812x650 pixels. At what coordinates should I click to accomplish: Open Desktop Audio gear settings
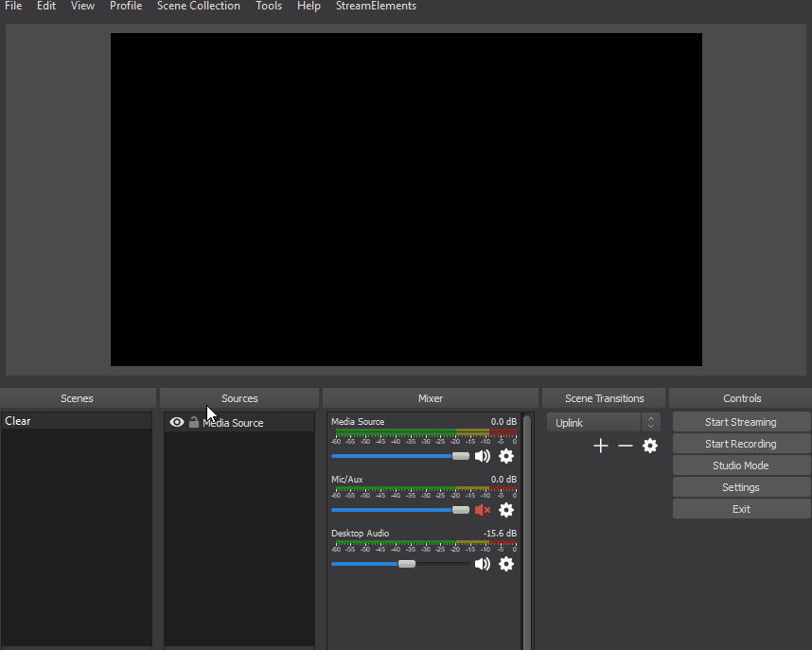pyautogui.click(x=506, y=564)
